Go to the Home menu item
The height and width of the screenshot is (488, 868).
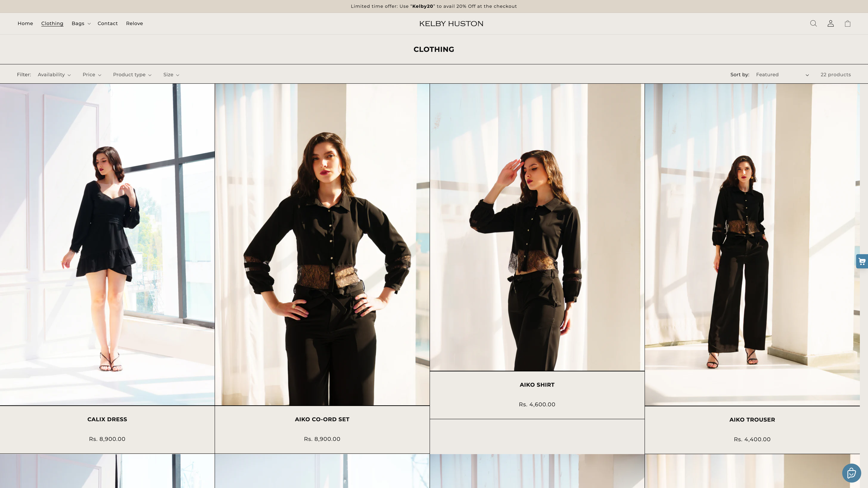tap(25, 24)
